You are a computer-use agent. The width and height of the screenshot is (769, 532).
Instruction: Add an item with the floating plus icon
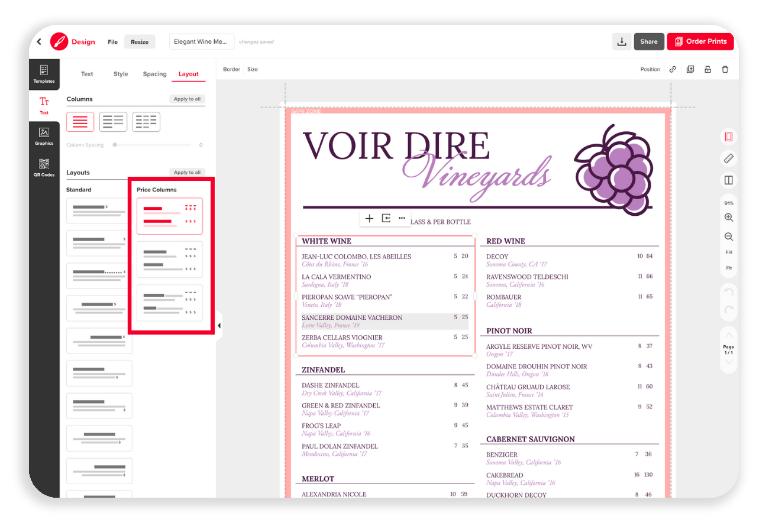pyautogui.click(x=369, y=218)
